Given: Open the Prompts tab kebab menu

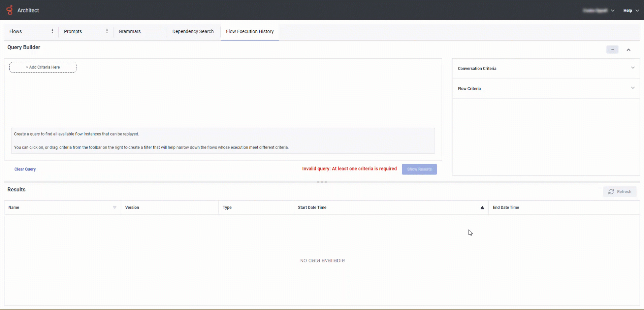Looking at the screenshot, I should (107, 30).
